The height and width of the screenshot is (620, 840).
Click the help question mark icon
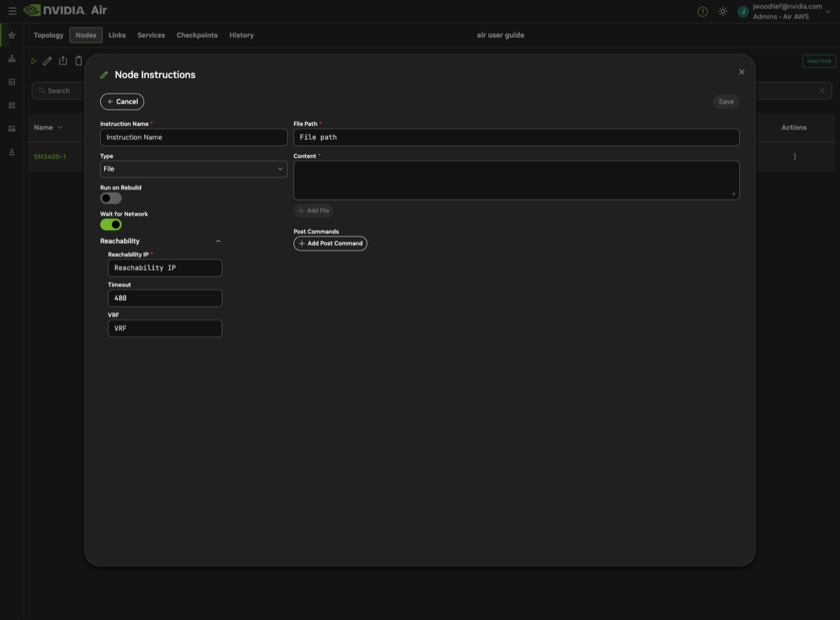(702, 11)
